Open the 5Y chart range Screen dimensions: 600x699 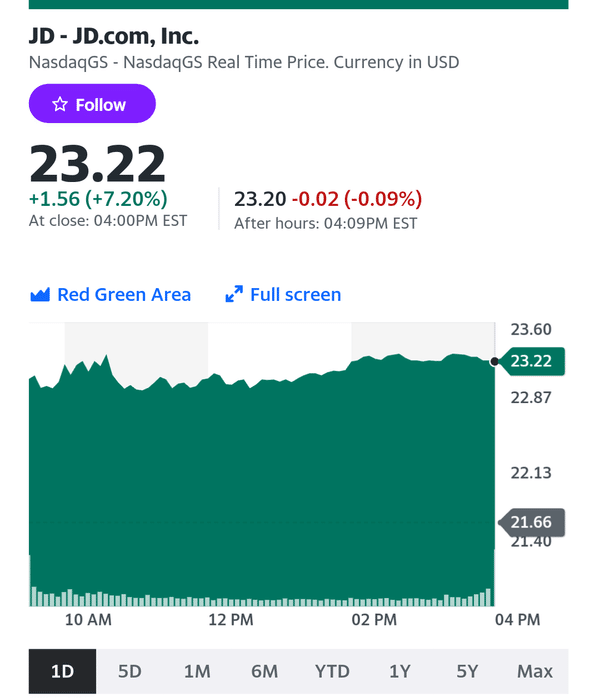click(467, 671)
